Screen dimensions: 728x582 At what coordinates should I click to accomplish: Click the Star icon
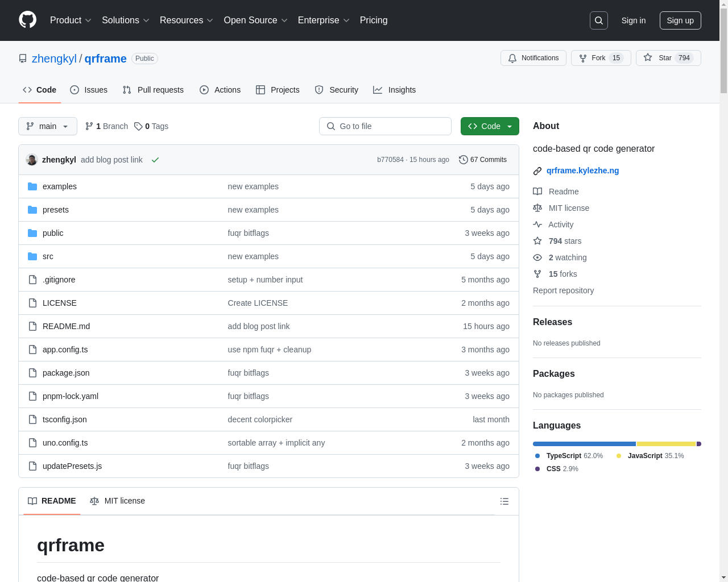pyautogui.click(x=648, y=57)
